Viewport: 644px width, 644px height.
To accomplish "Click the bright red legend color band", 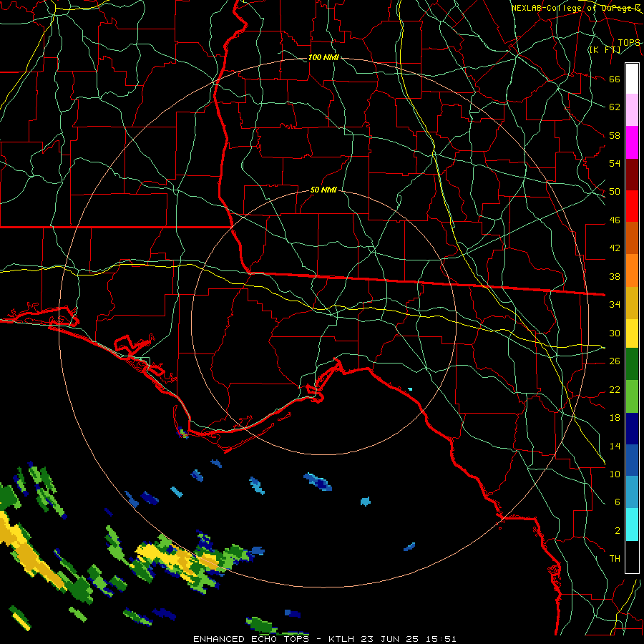I will click(632, 206).
